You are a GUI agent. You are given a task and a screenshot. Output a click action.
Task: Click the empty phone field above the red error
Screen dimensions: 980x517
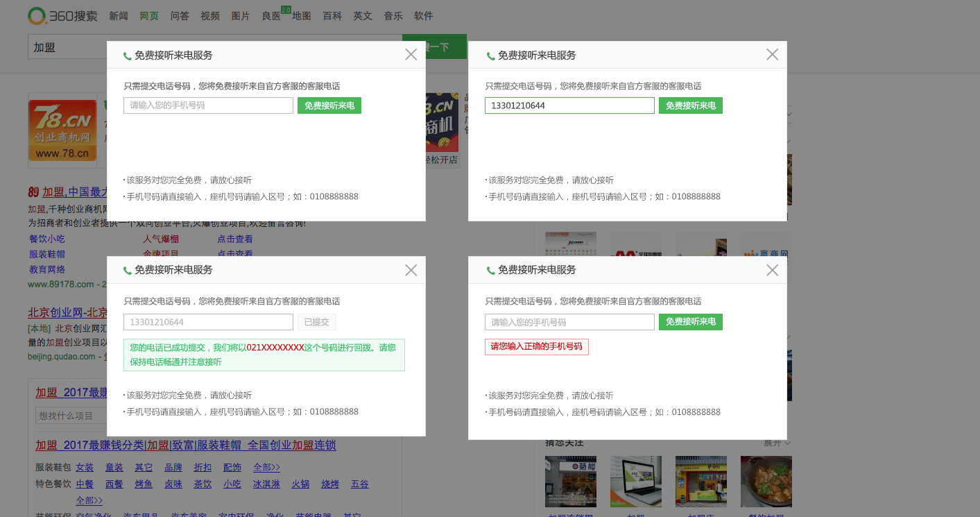[569, 322]
